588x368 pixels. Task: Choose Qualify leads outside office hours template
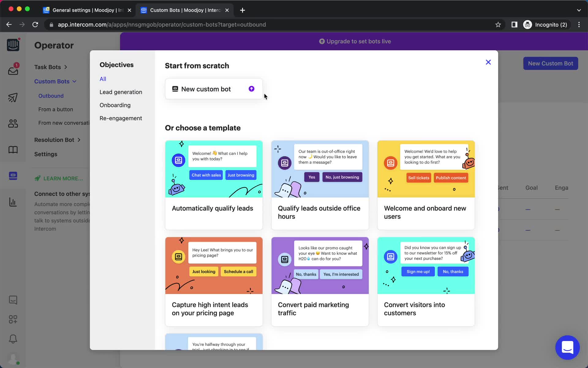pyautogui.click(x=320, y=185)
